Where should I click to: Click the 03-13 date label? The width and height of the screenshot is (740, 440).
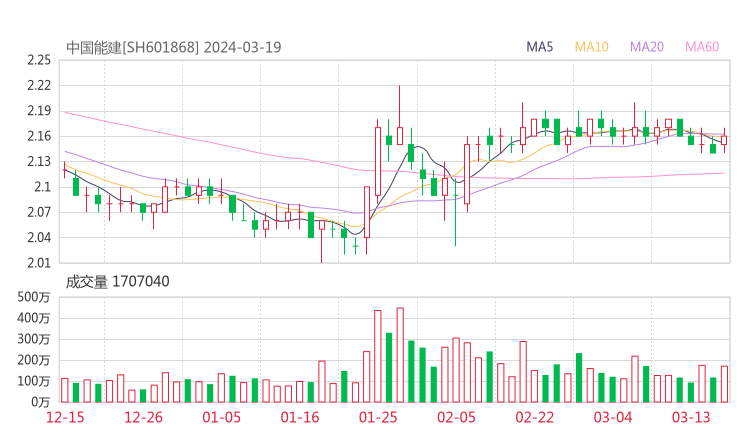click(x=691, y=417)
